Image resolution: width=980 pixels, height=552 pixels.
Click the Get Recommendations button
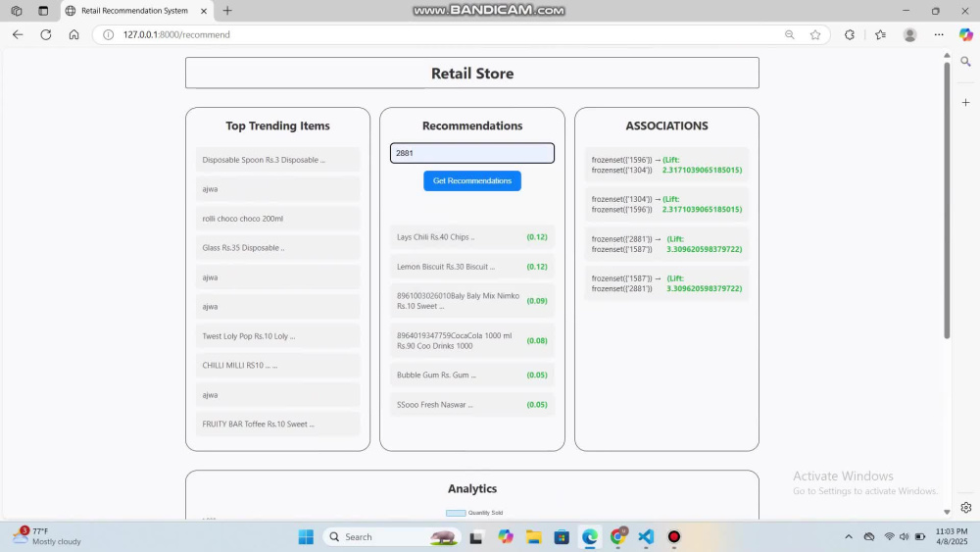tap(472, 180)
